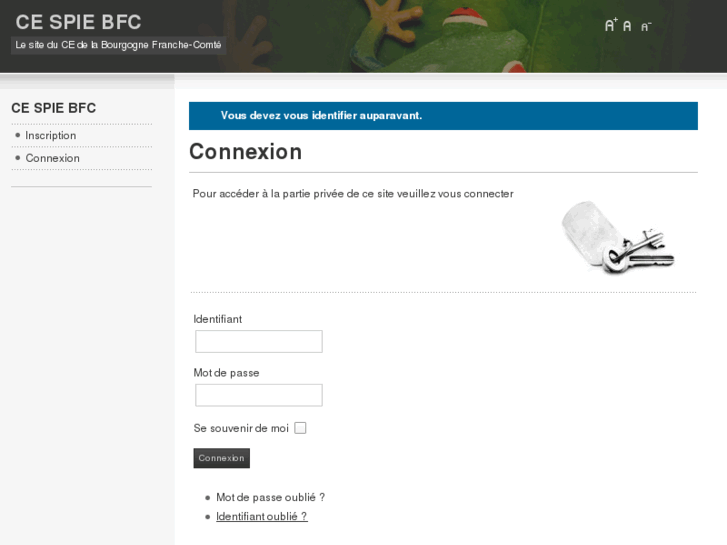Decrease text size with the A- icon
The width and height of the screenshot is (727, 545).
(x=646, y=26)
